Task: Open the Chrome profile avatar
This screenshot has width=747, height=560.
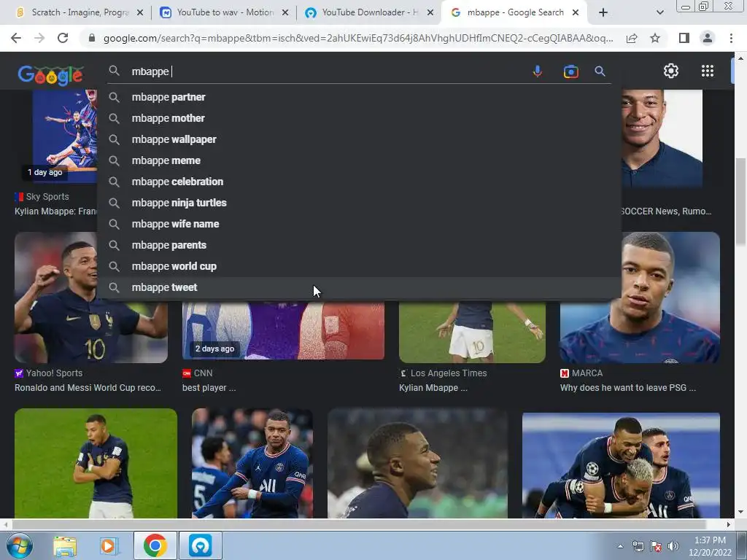Action: (708, 38)
